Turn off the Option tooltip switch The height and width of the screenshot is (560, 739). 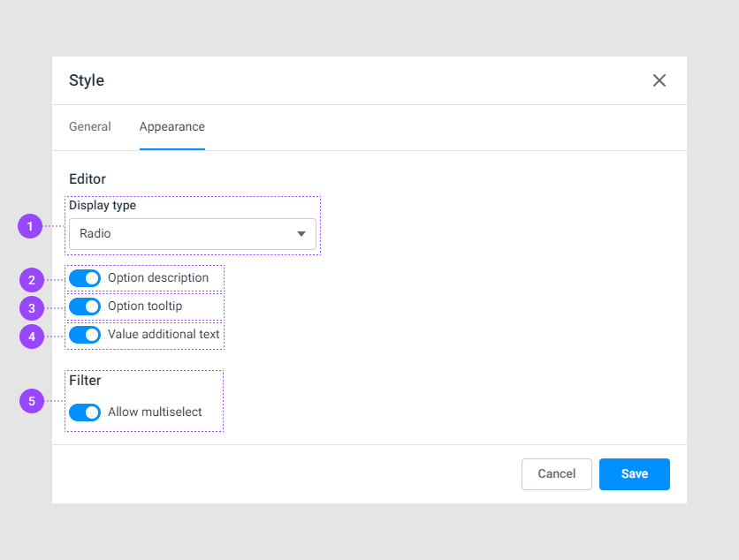pos(85,306)
